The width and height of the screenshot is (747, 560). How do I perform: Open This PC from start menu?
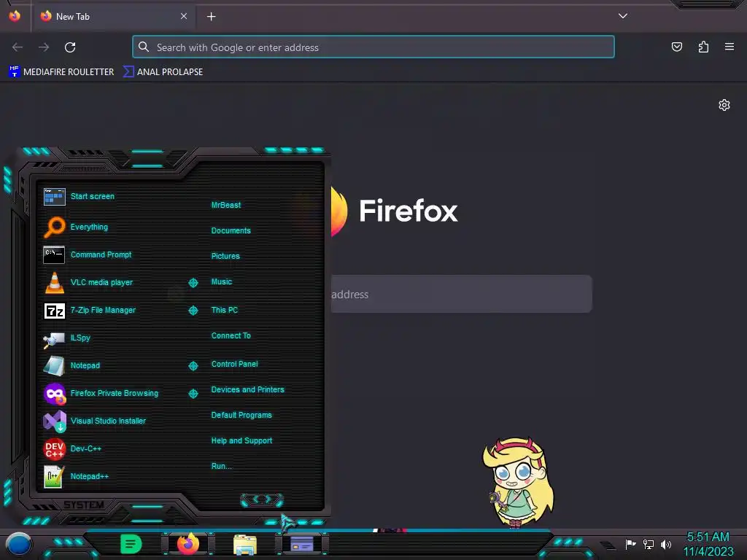point(225,310)
